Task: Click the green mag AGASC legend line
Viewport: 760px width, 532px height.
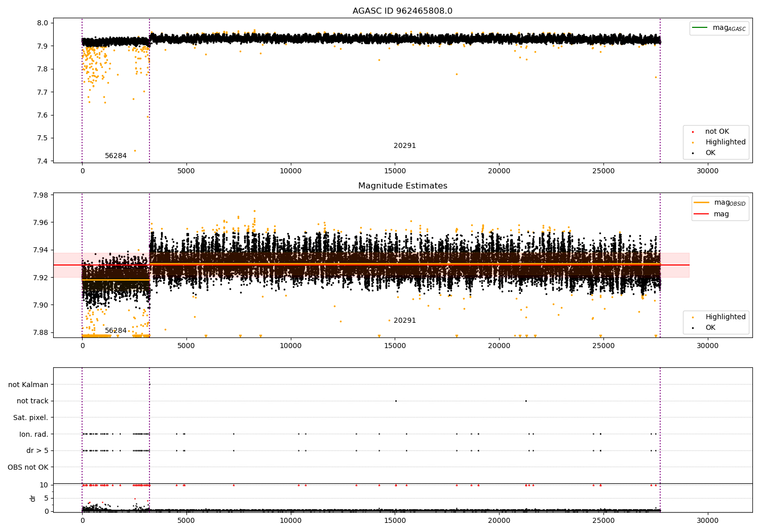Action: [x=700, y=28]
